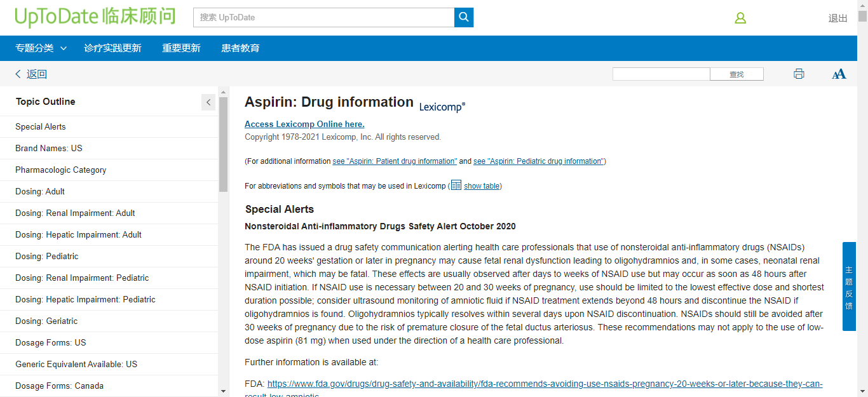Open 患者教育 menu item
Screen dimensions: 868x397
240,48
